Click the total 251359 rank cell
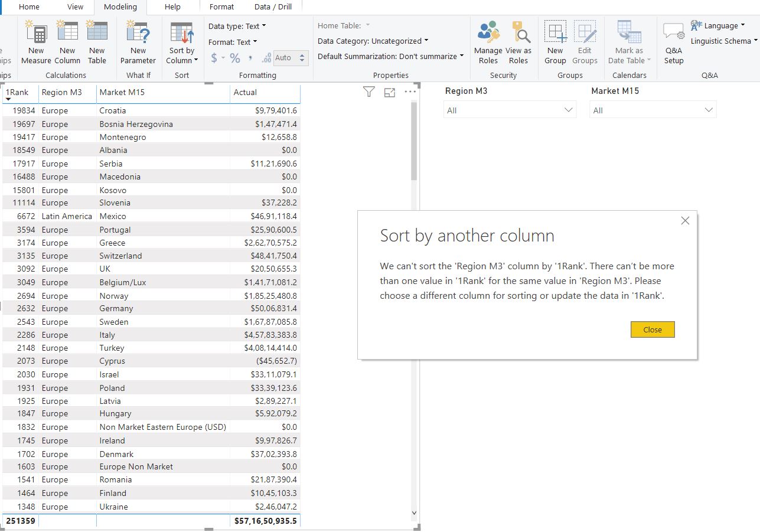This screenshot has width=760, height=532. pyautogui.click(x=20, y=521)
